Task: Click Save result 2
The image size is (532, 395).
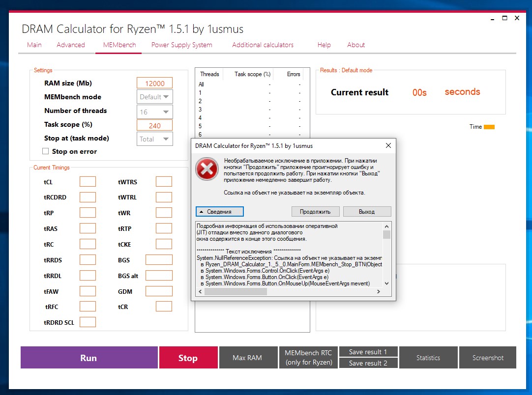Action: (368, 363)
